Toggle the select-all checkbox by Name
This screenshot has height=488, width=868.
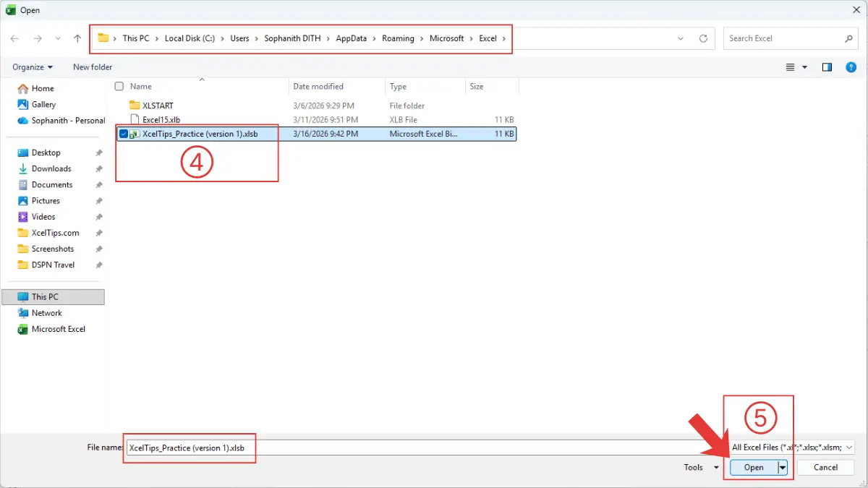click(x=119, y=87)
